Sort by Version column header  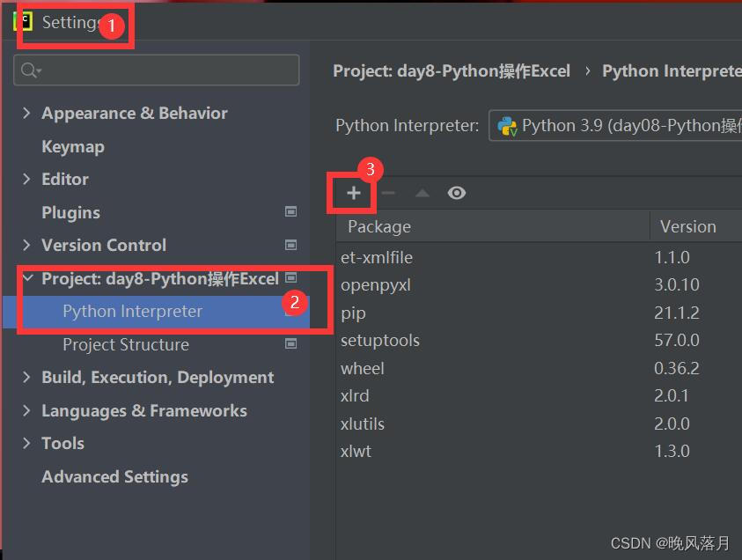pyautogui.click(x=696, y=226)
